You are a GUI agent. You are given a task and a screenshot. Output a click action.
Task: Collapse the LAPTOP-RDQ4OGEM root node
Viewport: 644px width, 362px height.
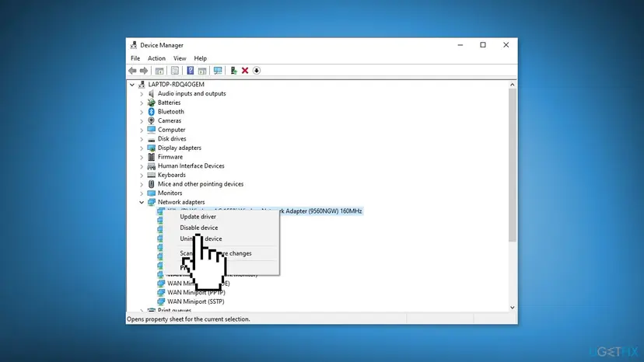132,85
